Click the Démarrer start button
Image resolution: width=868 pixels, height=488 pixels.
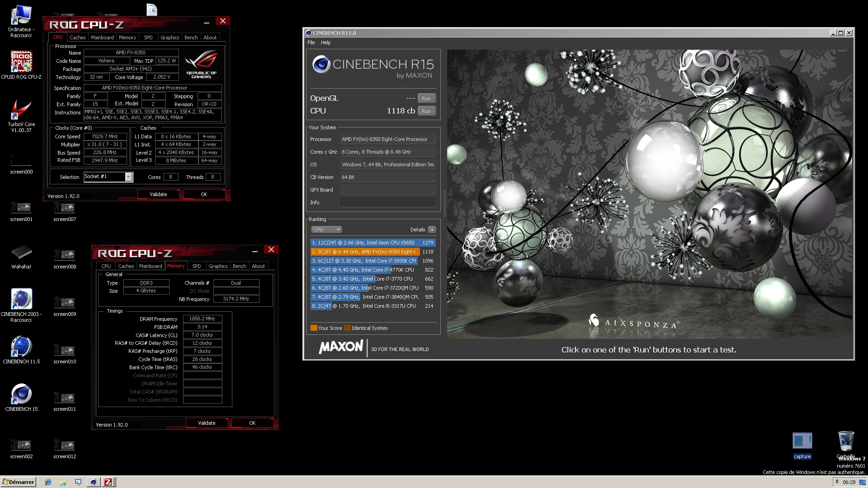pos(18,482)
